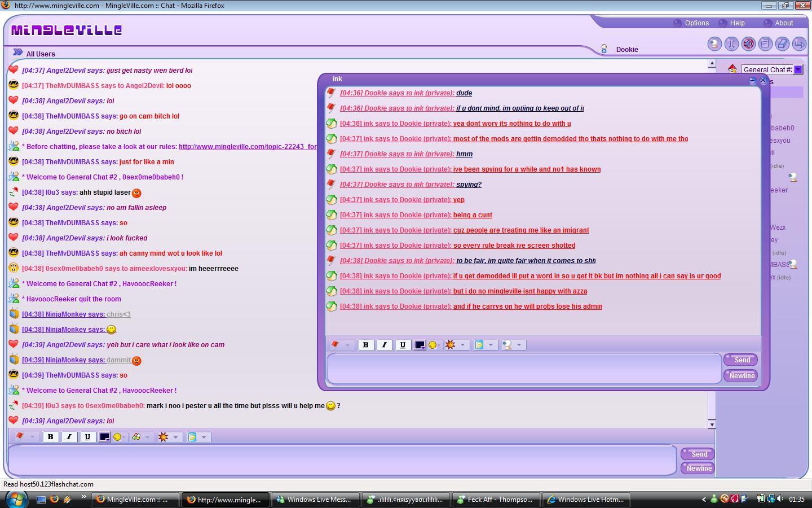This screenshot has width=812, height=508.
Task: Open text color swatch in the private chat toolbar
Action: coord(420,345)
